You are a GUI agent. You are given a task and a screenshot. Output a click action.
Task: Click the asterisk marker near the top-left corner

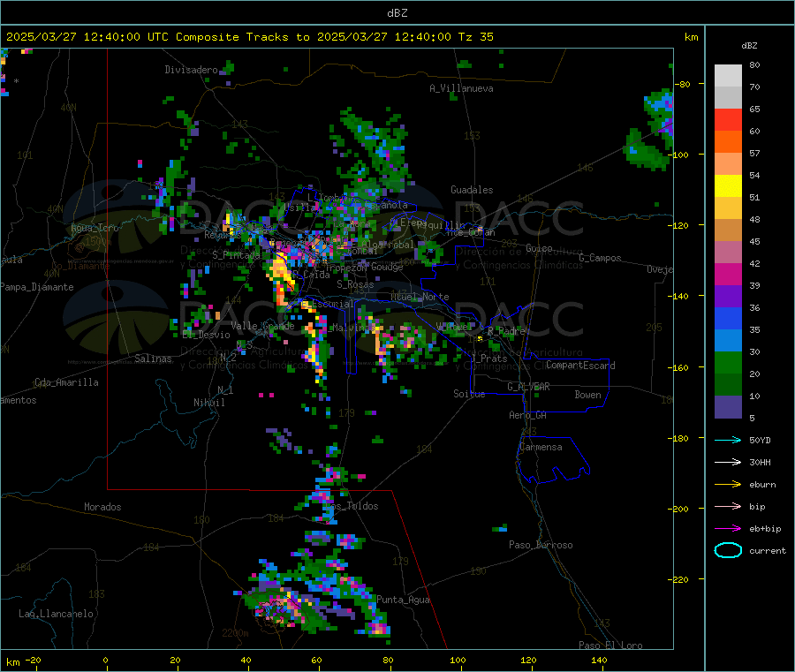(x=16, y=81)
